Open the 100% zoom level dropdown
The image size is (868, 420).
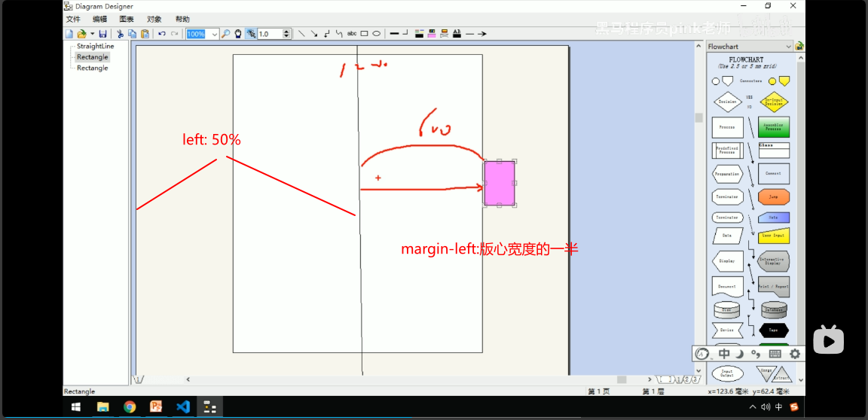215,34
